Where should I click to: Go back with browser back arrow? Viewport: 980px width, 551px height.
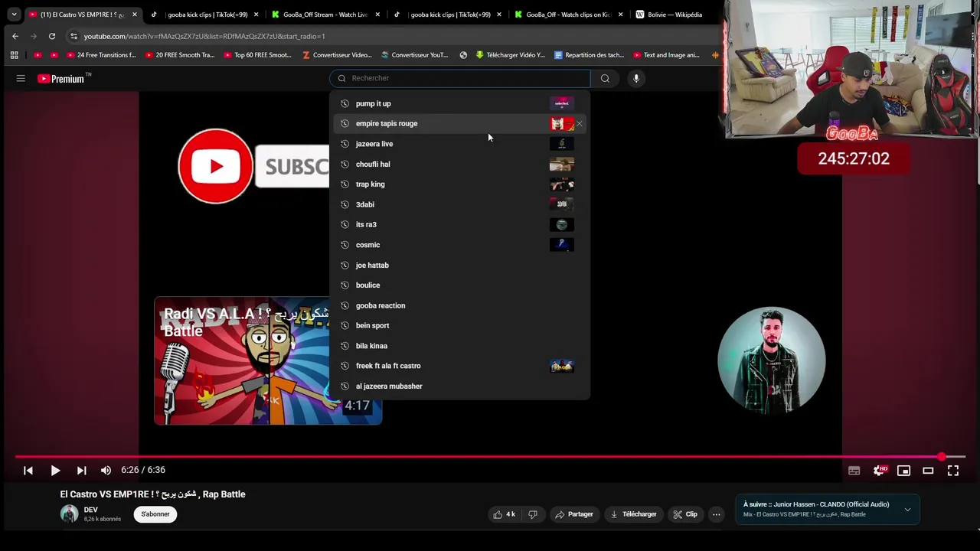click(15, 36)
